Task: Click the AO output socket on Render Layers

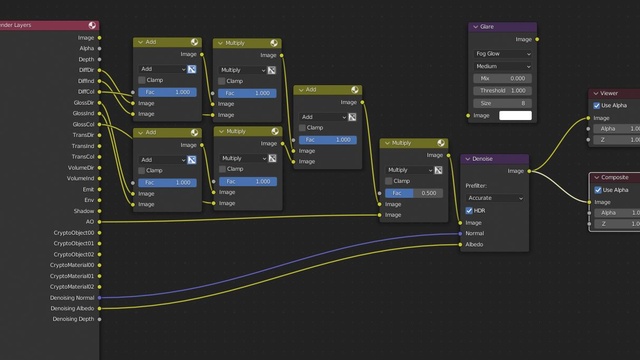Action: [100, 222]
